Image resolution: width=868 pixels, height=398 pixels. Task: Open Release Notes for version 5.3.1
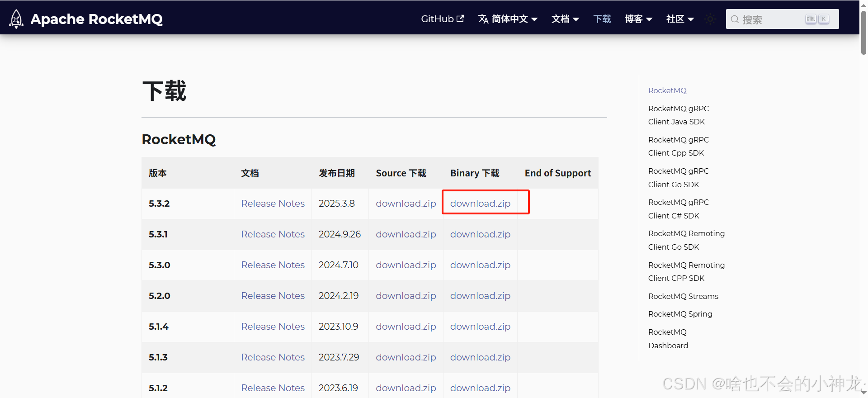click(273, 234)
